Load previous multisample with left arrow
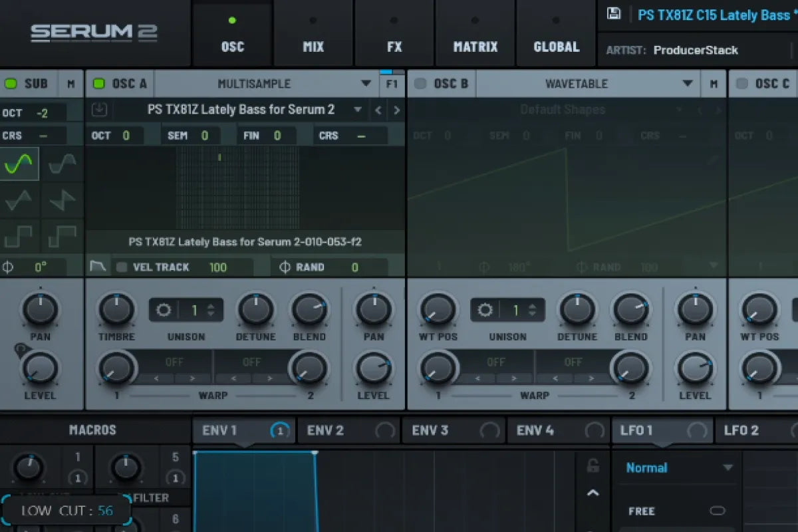 378,110
